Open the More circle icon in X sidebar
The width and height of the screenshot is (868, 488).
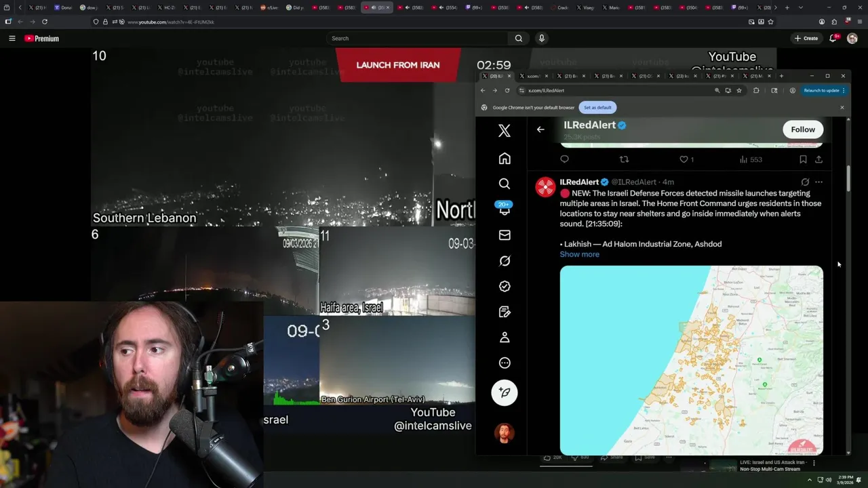coord(505,363)
